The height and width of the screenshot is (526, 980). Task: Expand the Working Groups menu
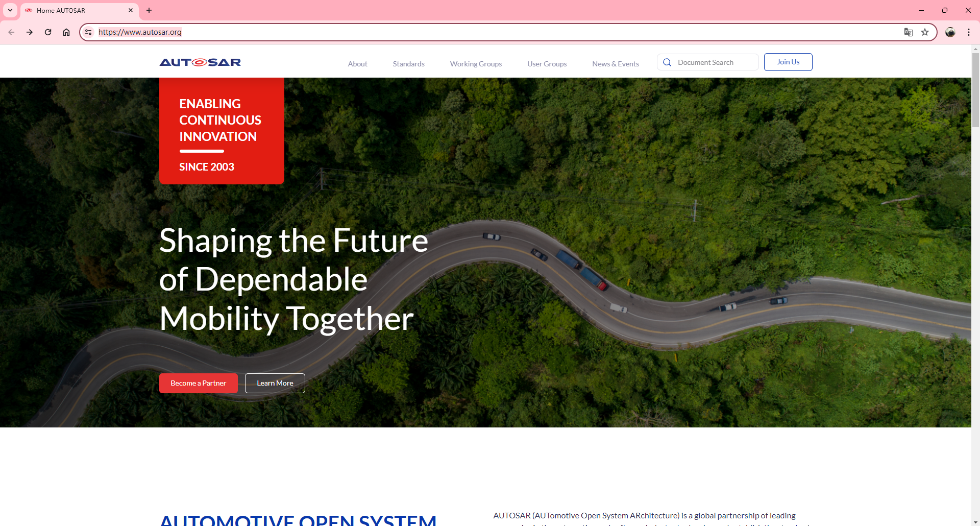[x=476, y=64]
